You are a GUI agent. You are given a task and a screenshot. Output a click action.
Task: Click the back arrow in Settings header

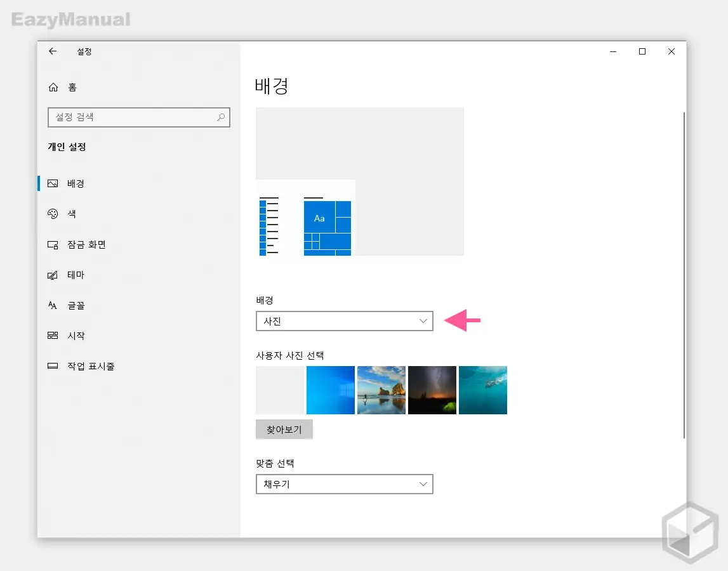(53, 51)
